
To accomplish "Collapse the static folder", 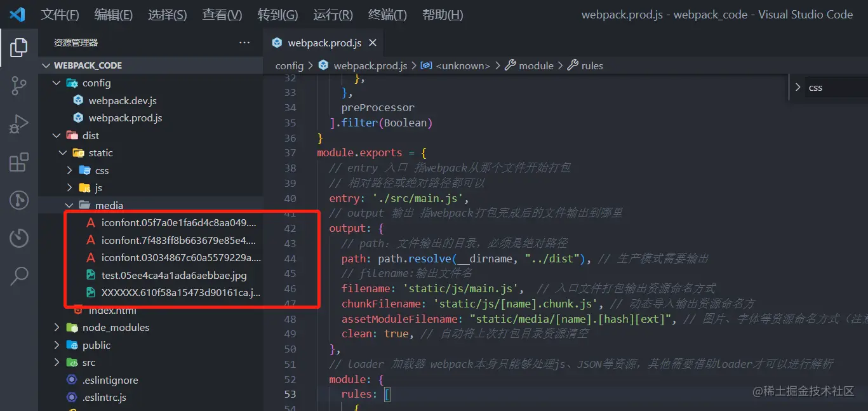I will [150, 153].
